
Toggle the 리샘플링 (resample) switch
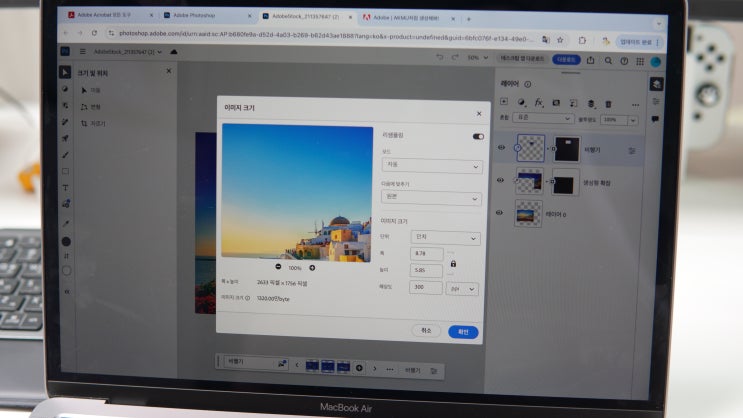pyautogui.click(x=478, y=136)
